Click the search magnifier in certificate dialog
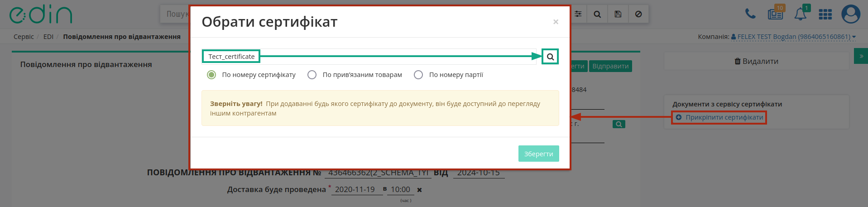 550,57
